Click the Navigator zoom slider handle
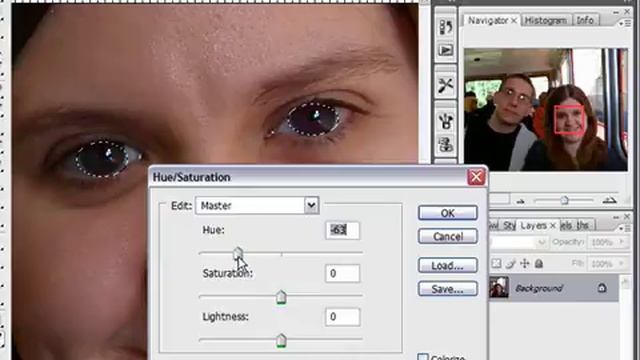Viewport: 640px width, 360px height. [x=564, y=200]
